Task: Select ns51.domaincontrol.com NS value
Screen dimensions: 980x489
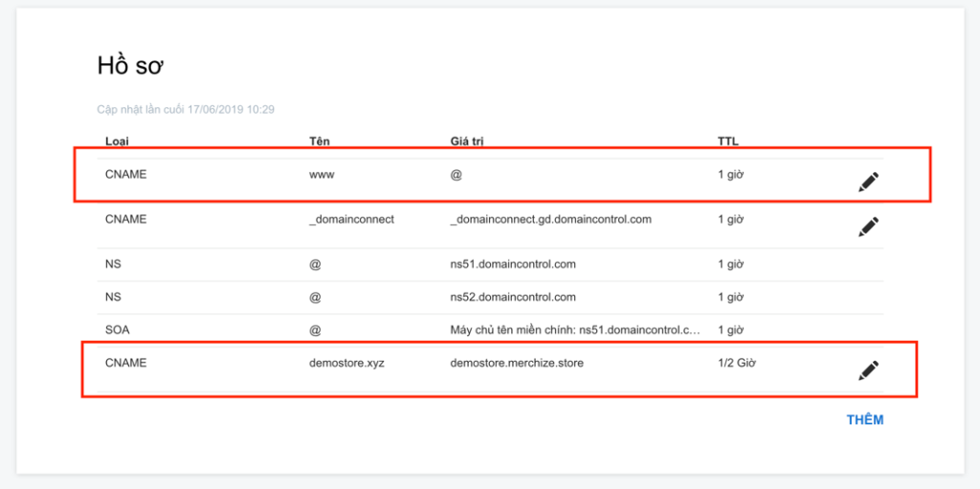Action: coord(513,264)
